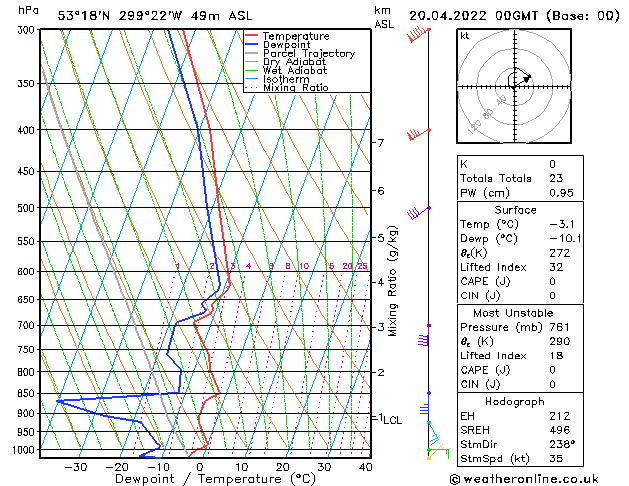629x486 pixels.
Task: Click the red wind barb at 400 hPa
Action: pyautogui.click(x=419, y=134)
